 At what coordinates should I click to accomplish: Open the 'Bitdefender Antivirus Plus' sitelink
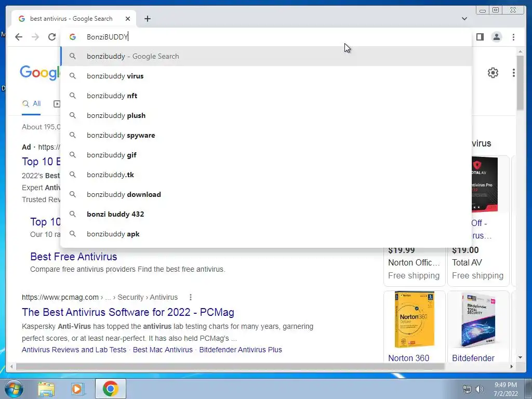pos(241,350)
